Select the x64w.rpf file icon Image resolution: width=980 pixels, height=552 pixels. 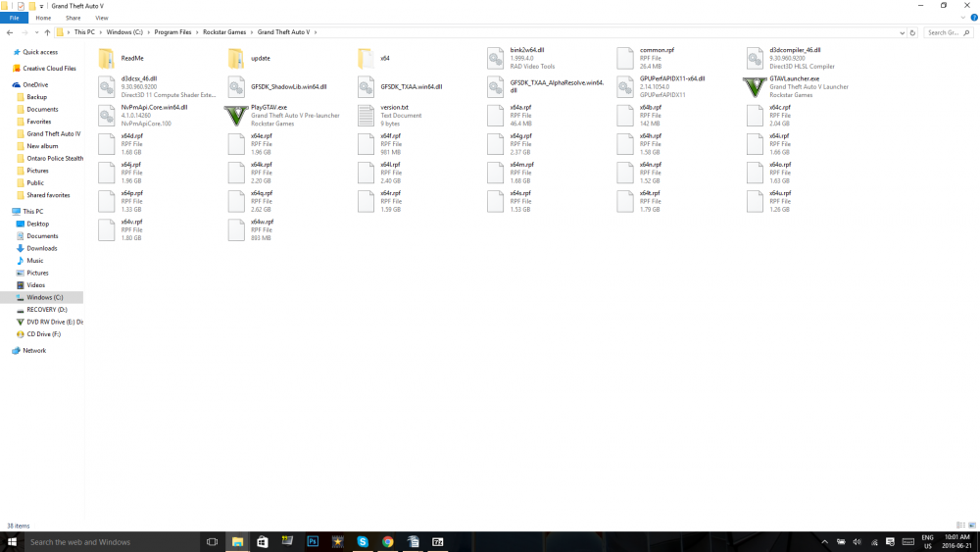(235, 230)
